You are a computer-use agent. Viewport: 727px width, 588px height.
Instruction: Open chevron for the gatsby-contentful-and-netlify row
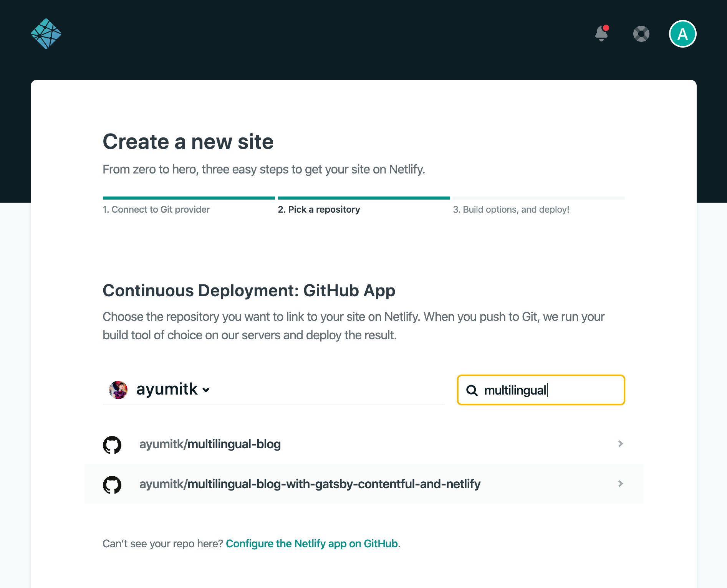click(620, 484)
